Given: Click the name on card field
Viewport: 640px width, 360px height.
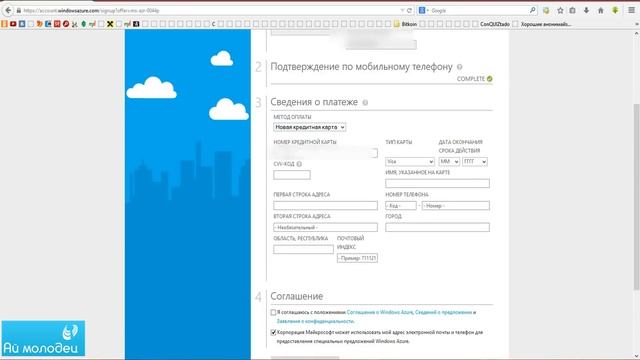Looking at the screenshot, I should click(437, 183).
